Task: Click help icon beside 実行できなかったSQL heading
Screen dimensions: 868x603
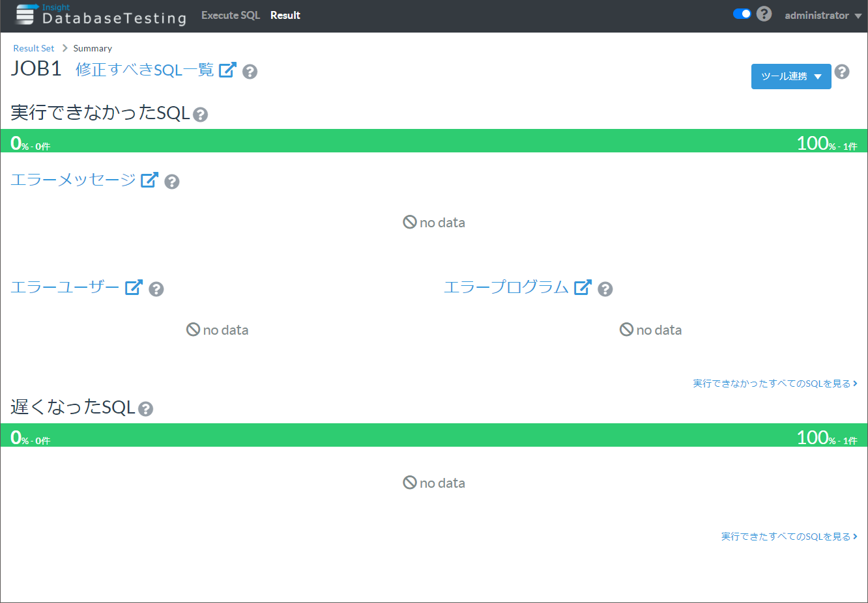Action: click(201, 115)
